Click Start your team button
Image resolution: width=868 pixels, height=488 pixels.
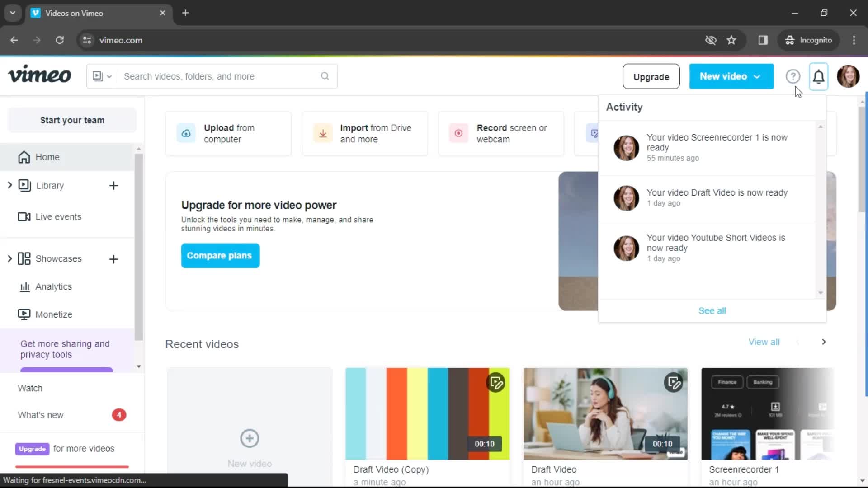coord(72,120)
